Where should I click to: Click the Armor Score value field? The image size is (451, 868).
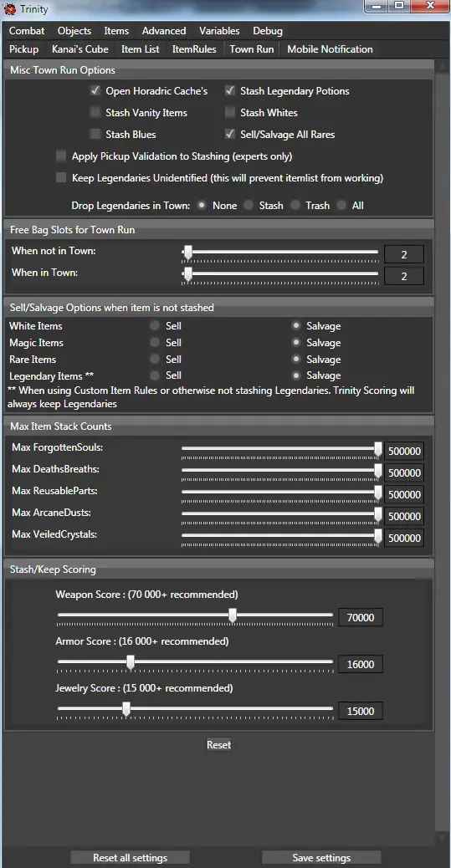(361, 665)
